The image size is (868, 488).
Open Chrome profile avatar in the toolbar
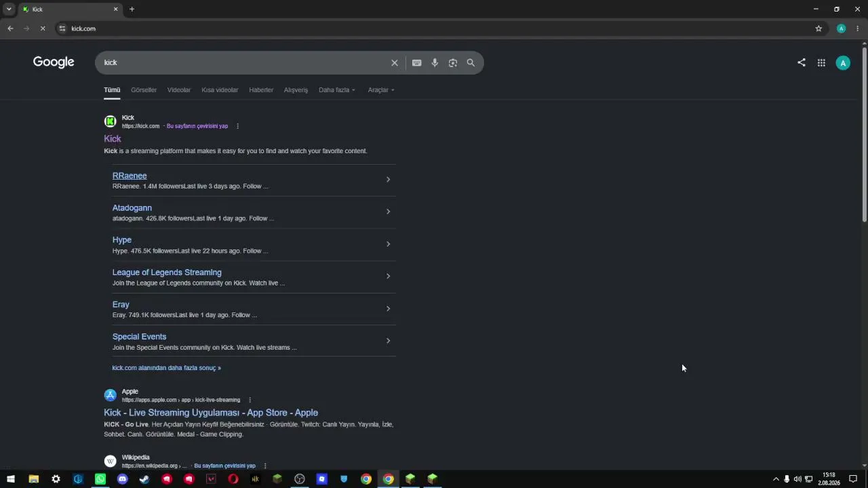(x=842, y=28)
